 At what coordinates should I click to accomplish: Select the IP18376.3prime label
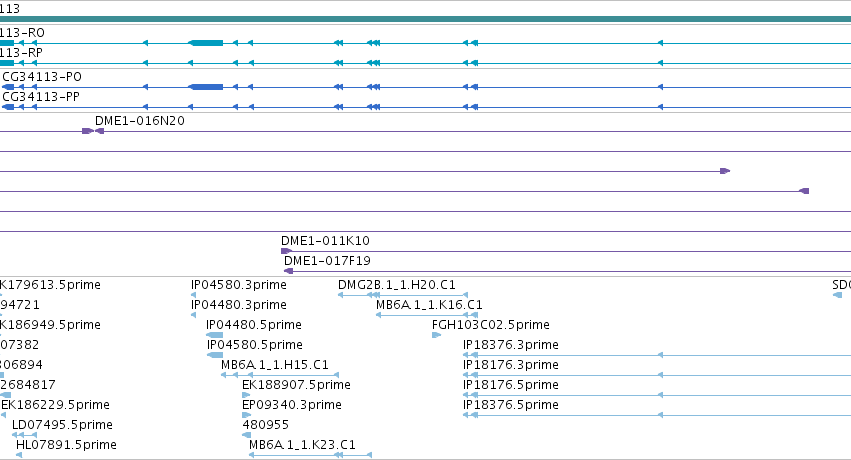[511, 345]
